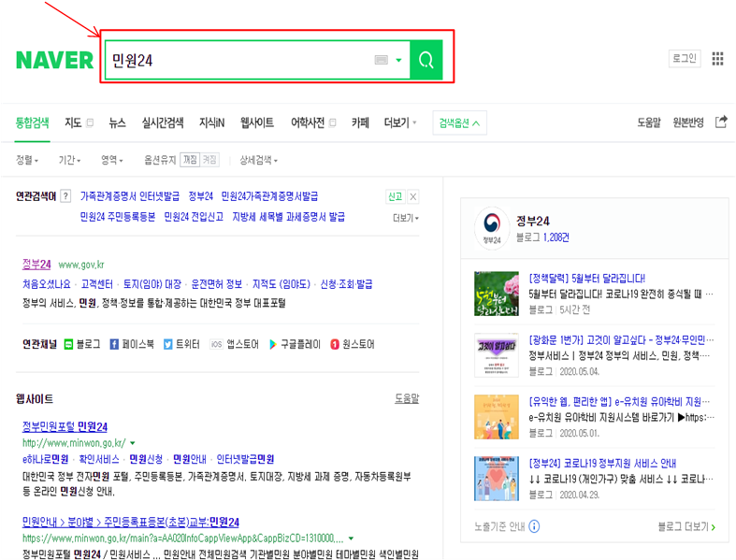Open the 그것이 알고싶다 post thumbnail
Image resolution: width=736 pixels, height=560 pixels.
pos(497,355)
